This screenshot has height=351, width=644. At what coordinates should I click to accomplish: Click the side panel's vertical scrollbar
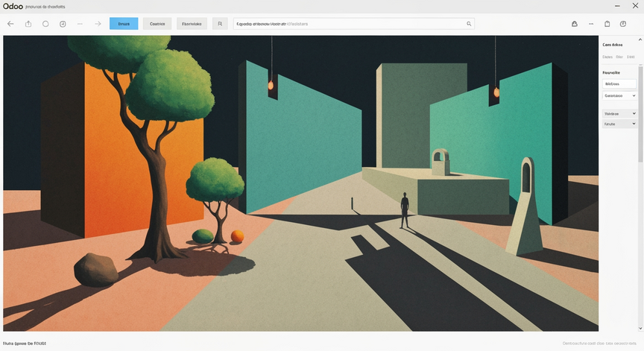coord(640,113)
